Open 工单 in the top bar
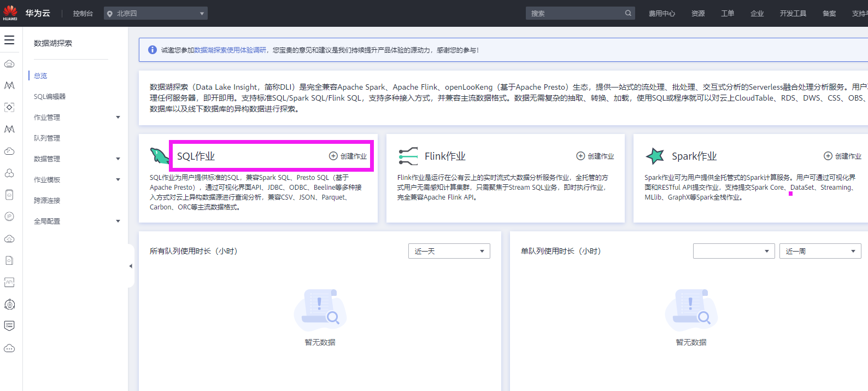The image size is (868, 391). coord(728,14)
